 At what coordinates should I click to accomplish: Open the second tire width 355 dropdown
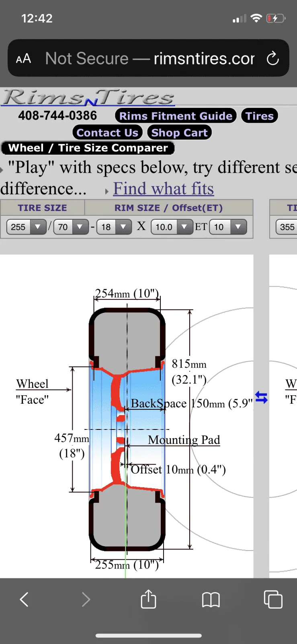(286, 227)
